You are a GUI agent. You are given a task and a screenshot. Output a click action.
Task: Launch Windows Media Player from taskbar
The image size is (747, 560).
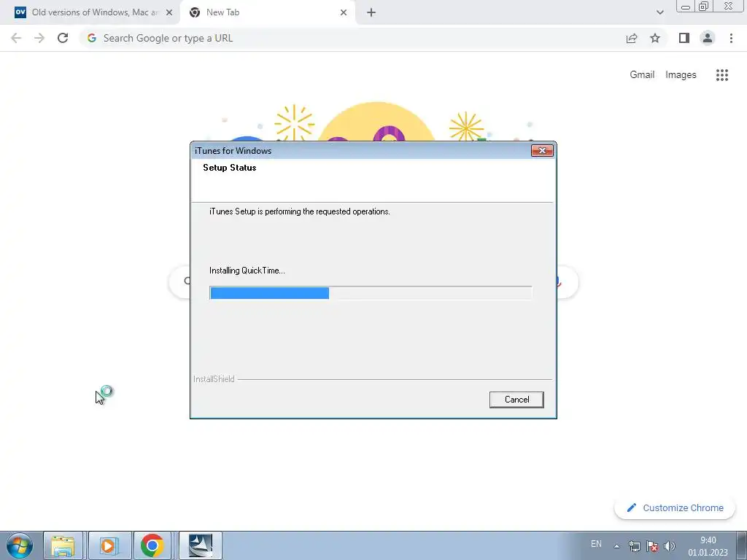(109, 545)
